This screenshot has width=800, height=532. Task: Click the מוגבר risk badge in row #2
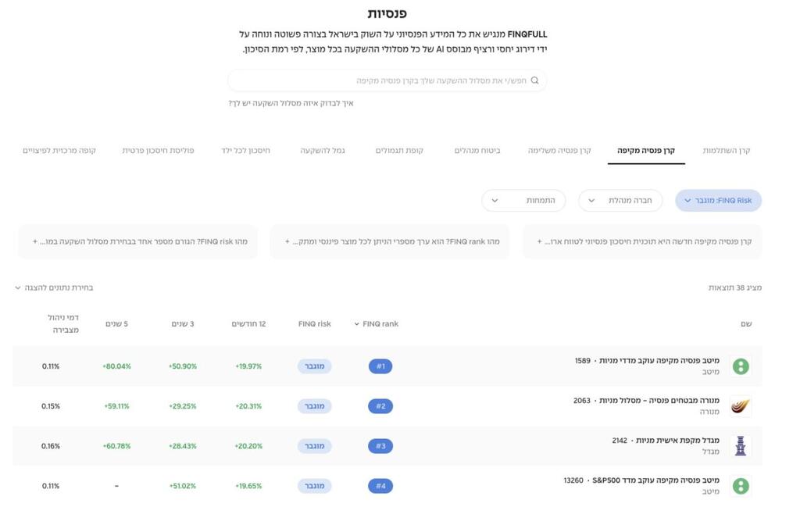pos(314,406)
